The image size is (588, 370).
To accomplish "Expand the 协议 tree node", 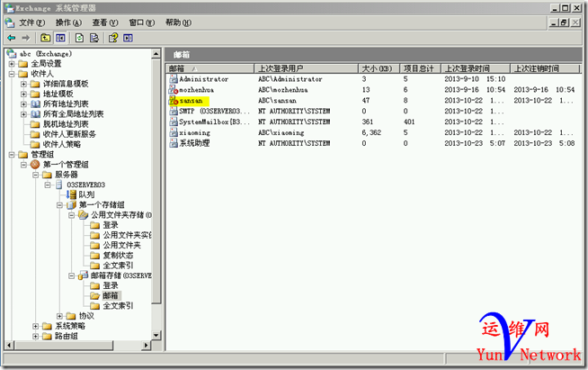I will 59,316.
